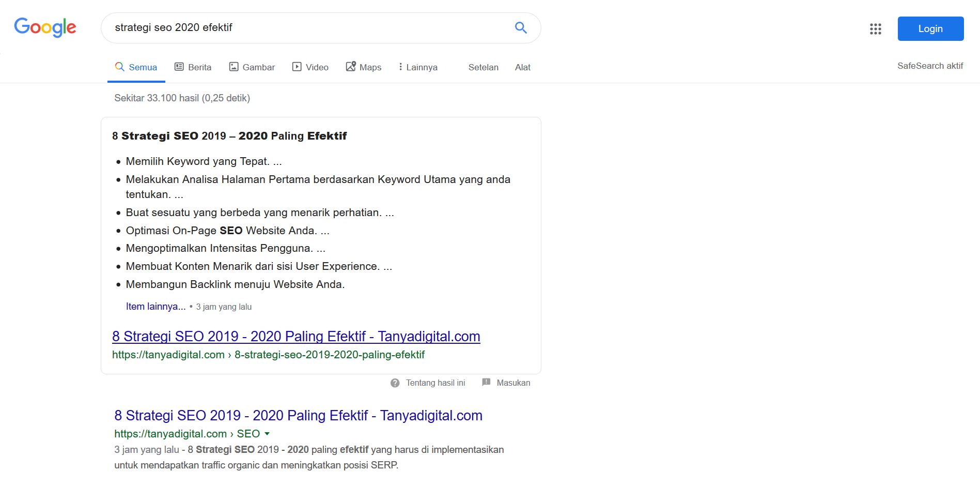Click the Melakukan Analisa Halaman Pertama bullet
The image size is (980, 486).
(318, 187)
